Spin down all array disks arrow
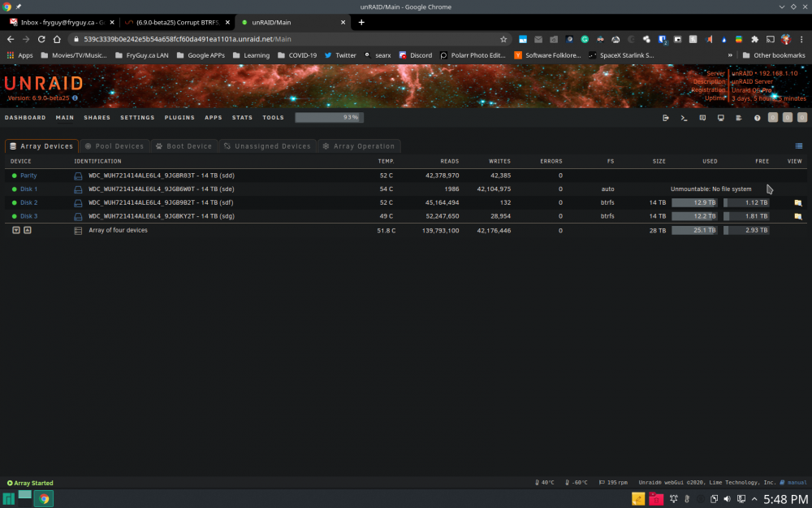Image resolution: width=812 pixels, height=508 pixels. [16, 230]
